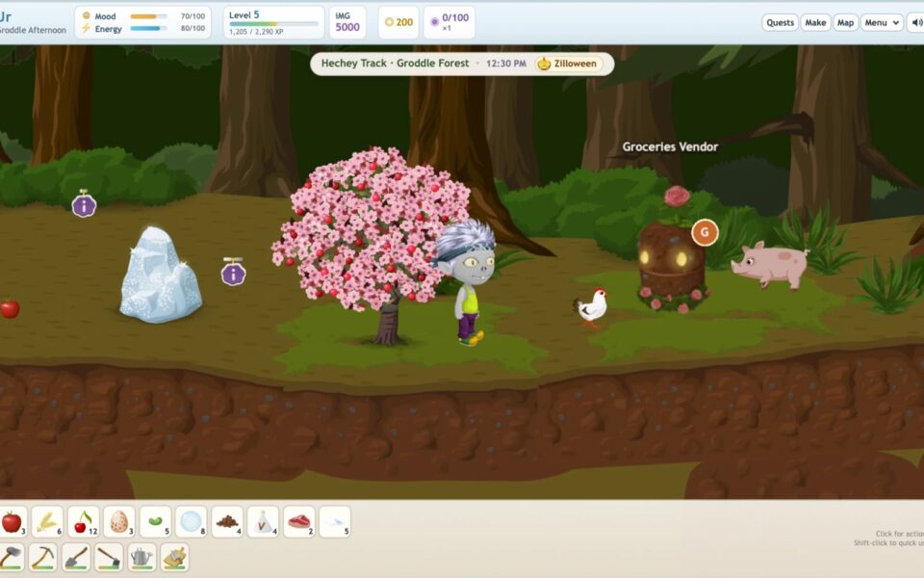Click the Zilloween event badge
Screen dimensions: 924x578
[569, 64]
